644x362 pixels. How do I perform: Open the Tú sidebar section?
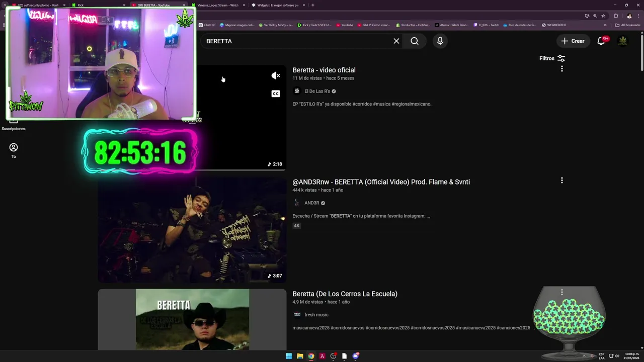click(x=14, y=150)
